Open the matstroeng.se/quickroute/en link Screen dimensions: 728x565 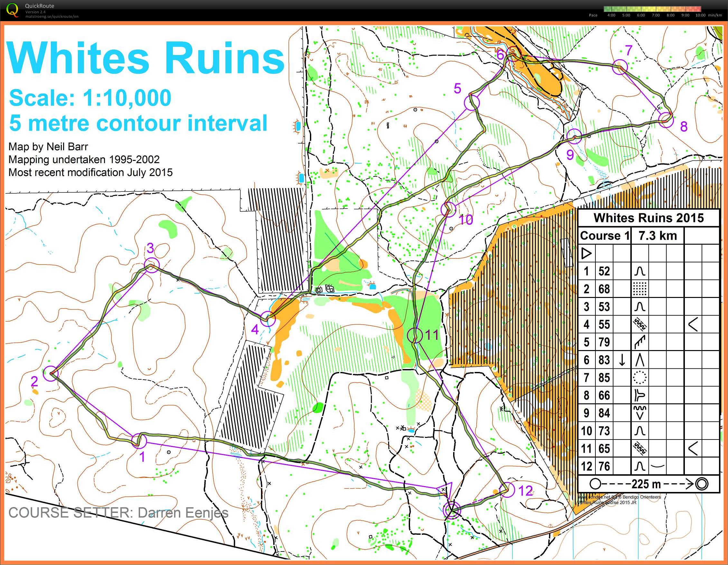click(x=52, y=16)
